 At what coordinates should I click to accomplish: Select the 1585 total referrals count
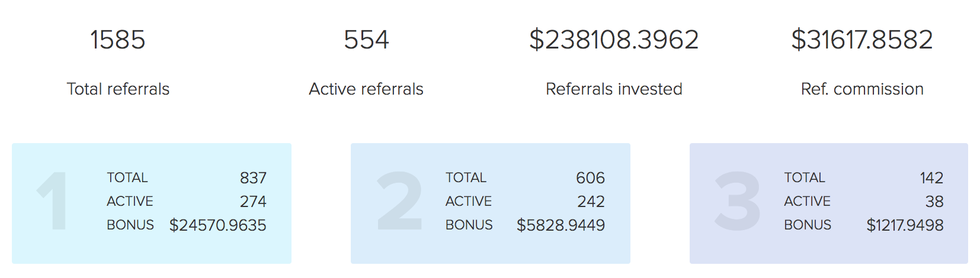[118, 40]
